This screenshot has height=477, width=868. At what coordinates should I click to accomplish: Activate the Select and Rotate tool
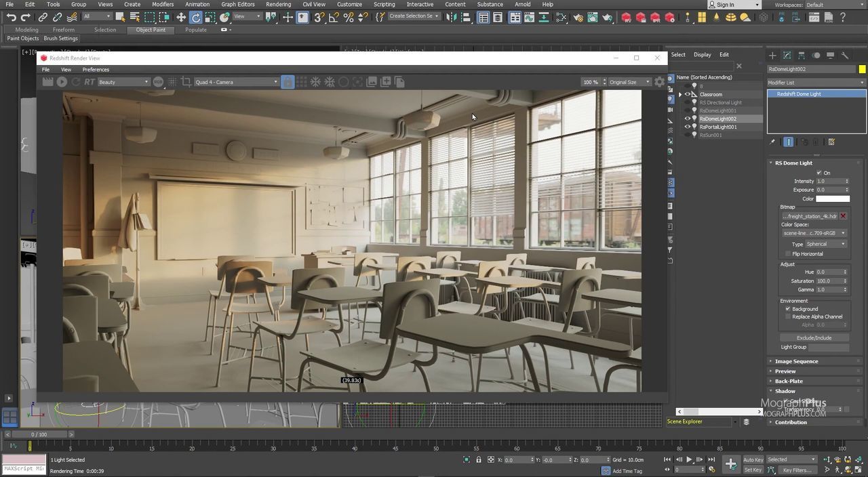[196, 18]
